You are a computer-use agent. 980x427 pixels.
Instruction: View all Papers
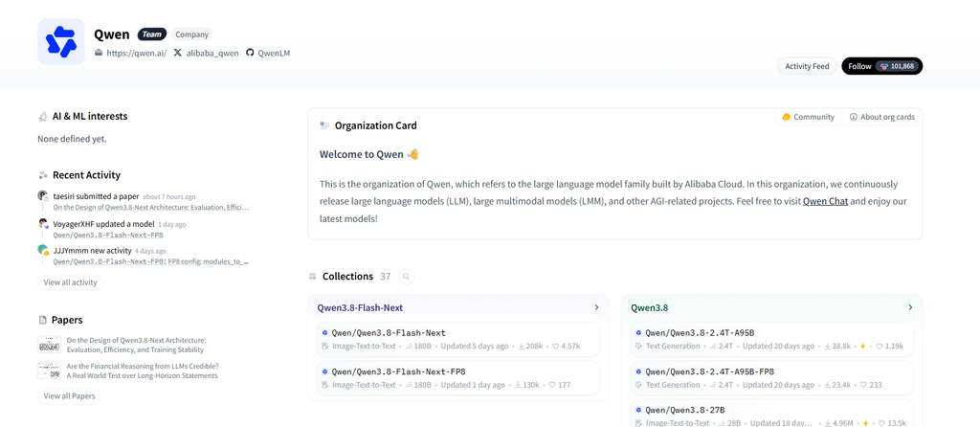pos(69,396)
